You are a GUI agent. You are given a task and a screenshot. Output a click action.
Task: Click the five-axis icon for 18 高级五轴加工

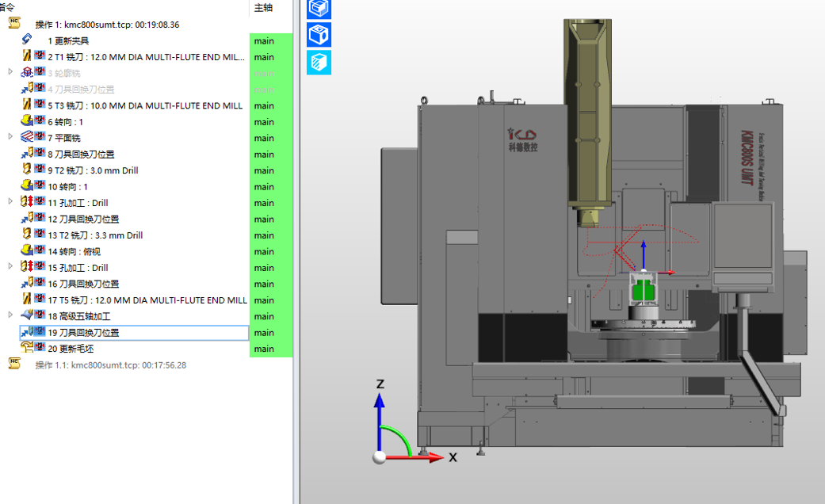[x=27, y=315]
